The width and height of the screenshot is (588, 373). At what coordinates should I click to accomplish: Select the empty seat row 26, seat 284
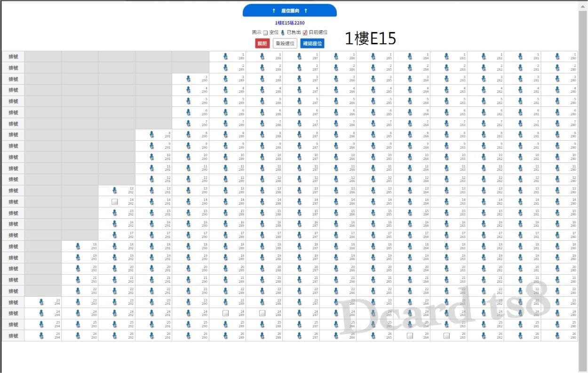click(x=410, y=336)
